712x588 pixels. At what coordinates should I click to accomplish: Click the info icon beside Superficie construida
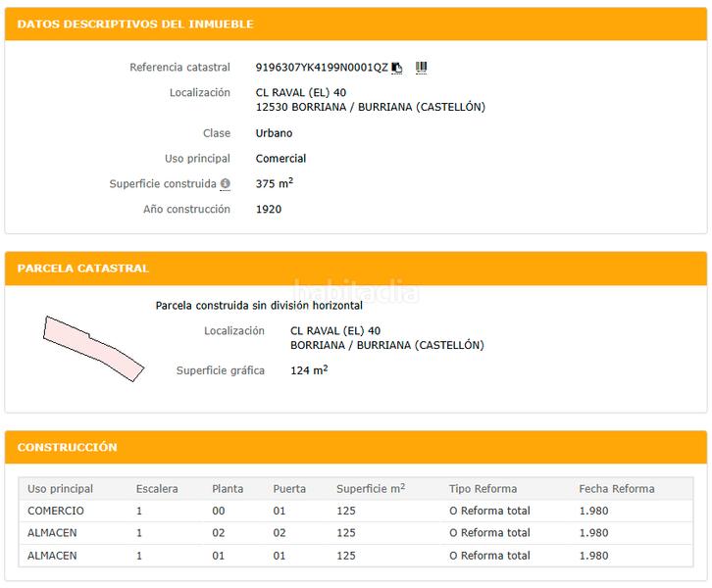pyautogui.click(x=226, y=184)
